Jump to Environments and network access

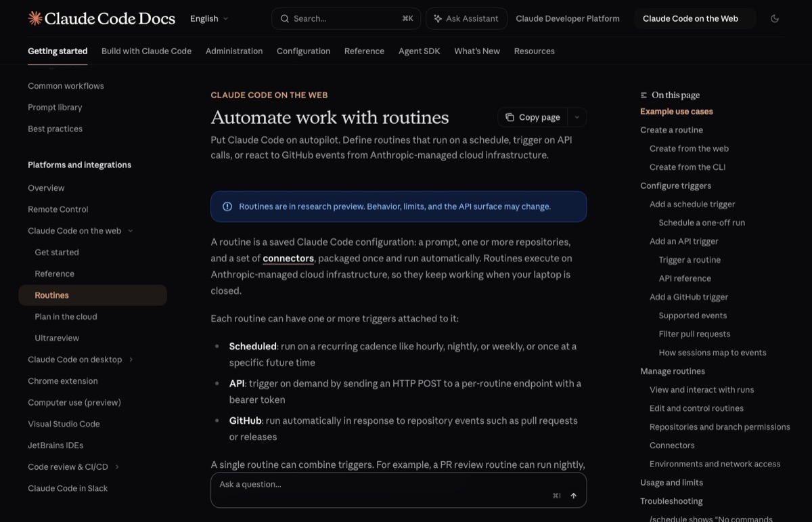pyautogui.click(x=715, y=464)
